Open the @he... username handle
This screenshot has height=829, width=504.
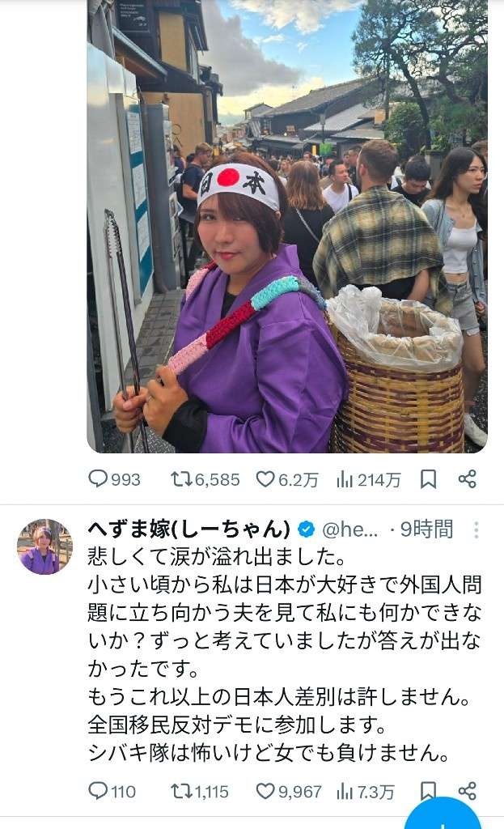pos(350,529)
